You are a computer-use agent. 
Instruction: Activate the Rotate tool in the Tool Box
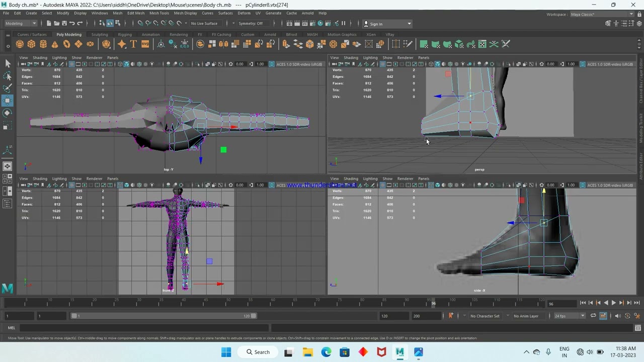pyautogui.click(x=8, y=113)
